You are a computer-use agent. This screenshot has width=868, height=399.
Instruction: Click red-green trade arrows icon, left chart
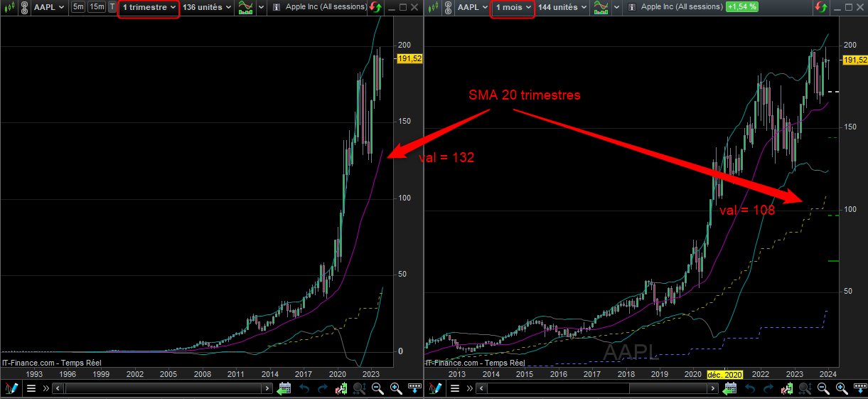[376, 7]
